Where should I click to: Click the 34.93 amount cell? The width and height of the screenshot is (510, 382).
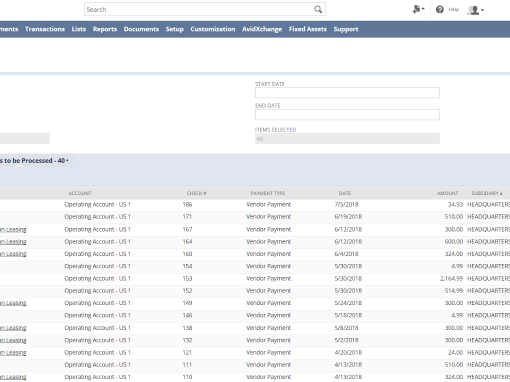[455, 205]
